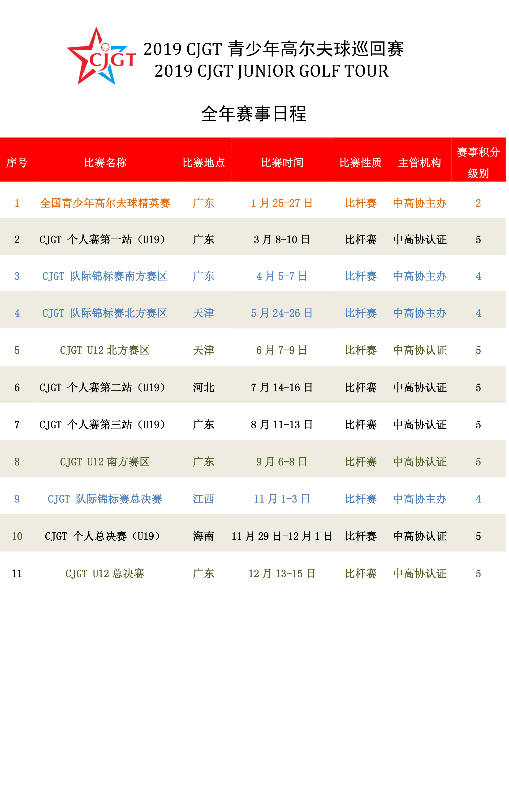This screenshot has width=509, height=812.
Task: Click the date 9月6-8日
Action: pos(282,462)
